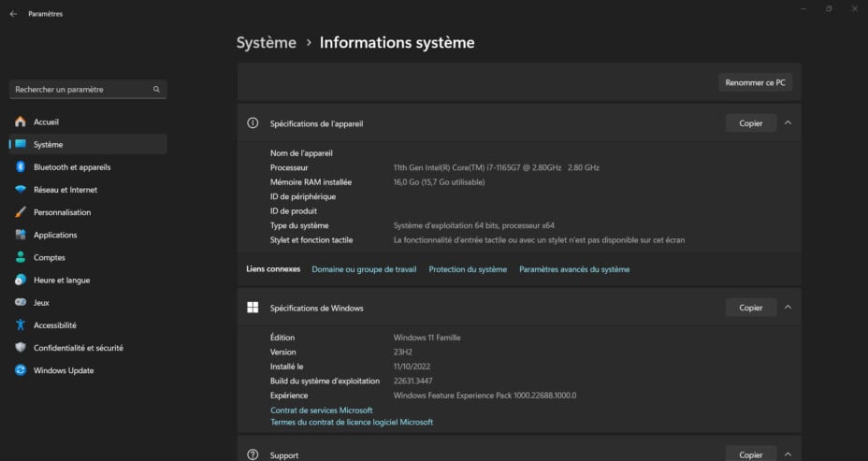Viewport: 868px width, 461px height.
Task: Copy the Windows specifications
Action: click(751, 307)
